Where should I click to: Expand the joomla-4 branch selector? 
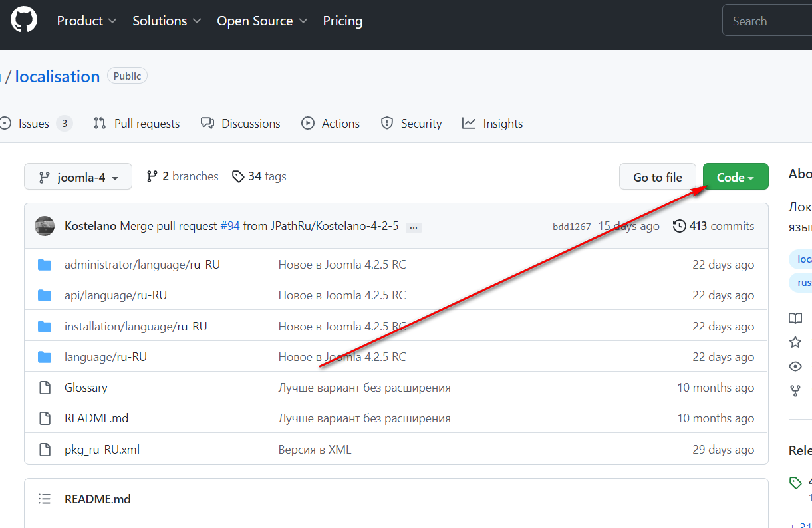tap(78, 177)
